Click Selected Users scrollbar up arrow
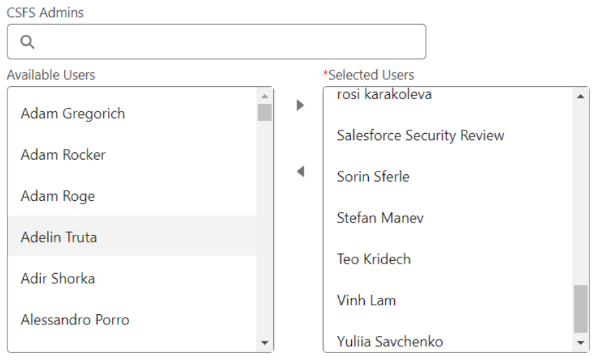This screenshot has height=364, width=597. click(x=581, y=96)
